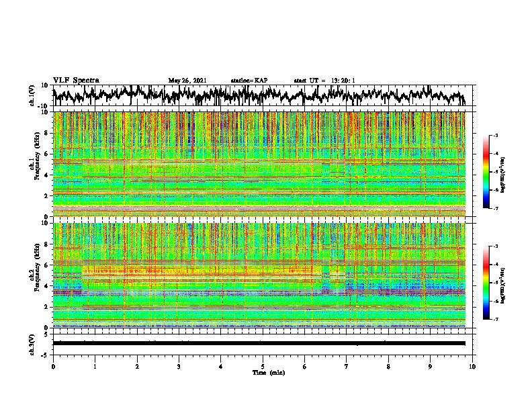The width and height of the screenshot is (532, 411).
Task: Click the "ch.1(V)" waveform axis label
Action: [32, 95]
